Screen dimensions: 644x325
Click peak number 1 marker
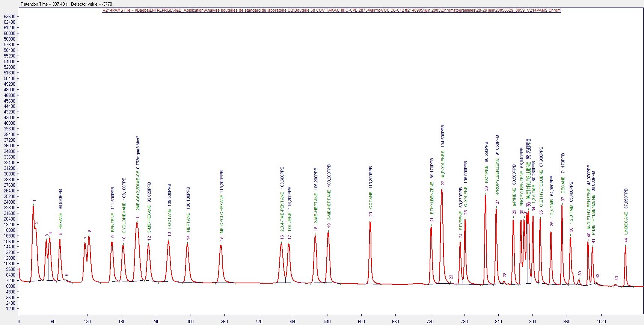coord(34,201)
